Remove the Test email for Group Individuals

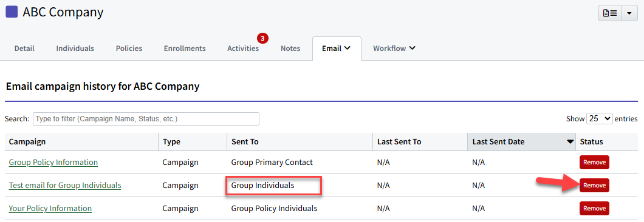(x=594, y=185)
